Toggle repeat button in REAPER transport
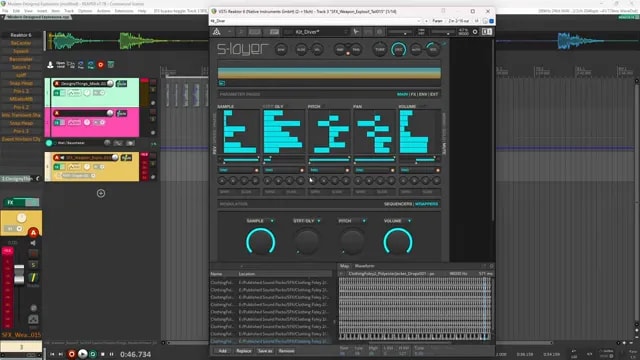The image size is (640, 360). [x=93, y=354]
